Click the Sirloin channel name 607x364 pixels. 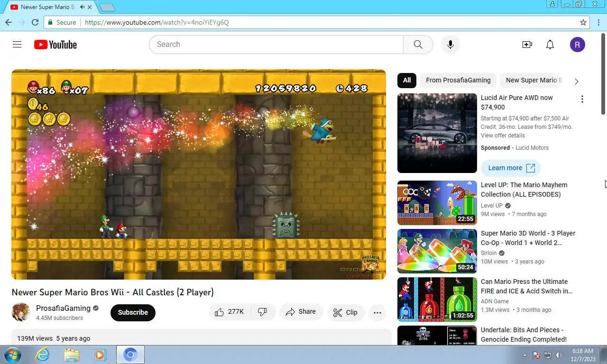pos(489,253)
